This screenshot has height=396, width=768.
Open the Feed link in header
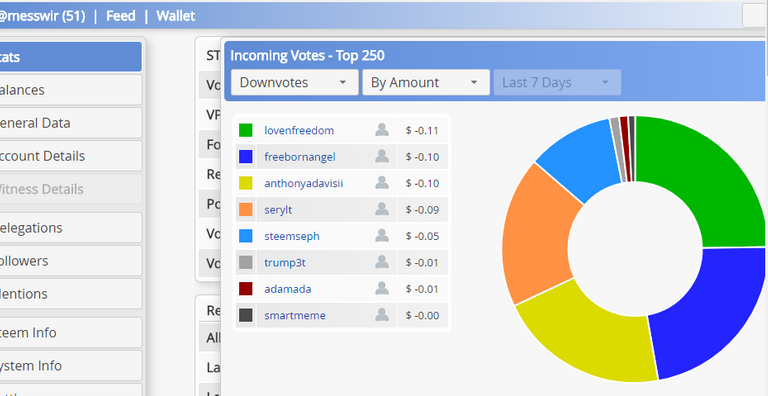point(120,16)
